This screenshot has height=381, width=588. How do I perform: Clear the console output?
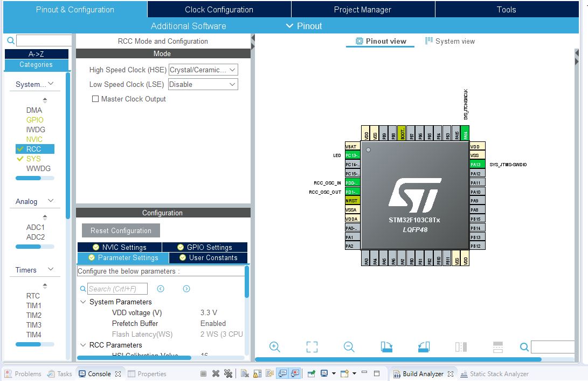pos(245,373)
